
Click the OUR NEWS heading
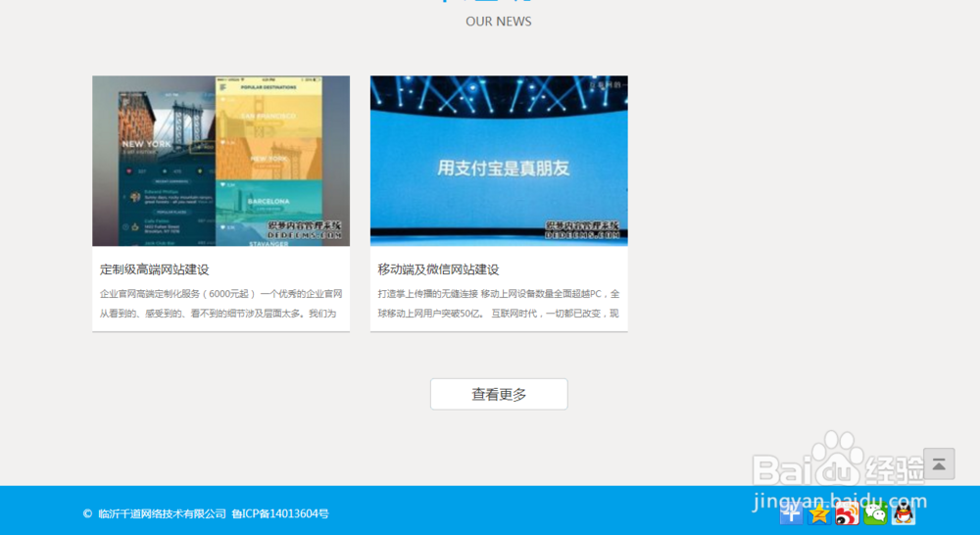[499, 22]
